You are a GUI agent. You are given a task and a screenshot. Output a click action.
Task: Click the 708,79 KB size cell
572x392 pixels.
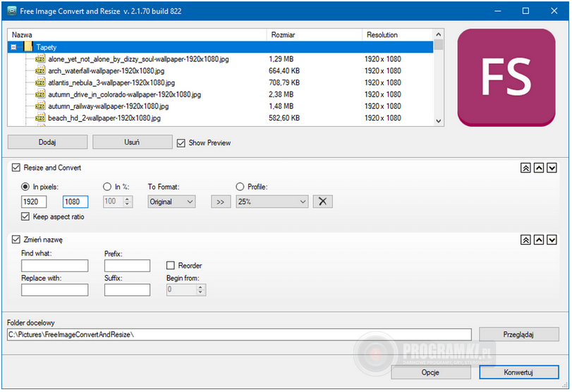pos(284,82)
